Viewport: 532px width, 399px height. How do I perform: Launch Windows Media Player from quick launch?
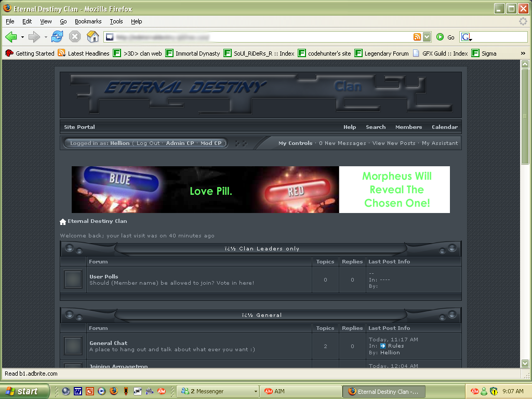(x=101, y=391)
